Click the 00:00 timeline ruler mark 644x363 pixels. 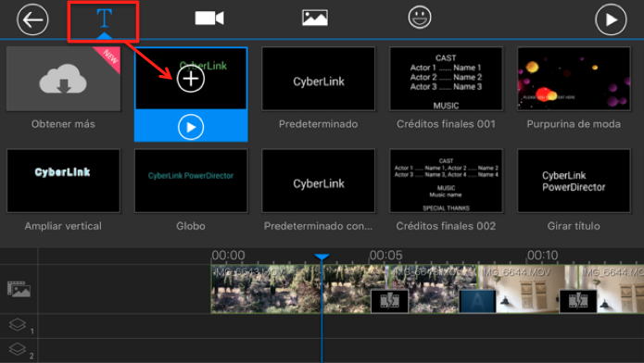(228, 256)
